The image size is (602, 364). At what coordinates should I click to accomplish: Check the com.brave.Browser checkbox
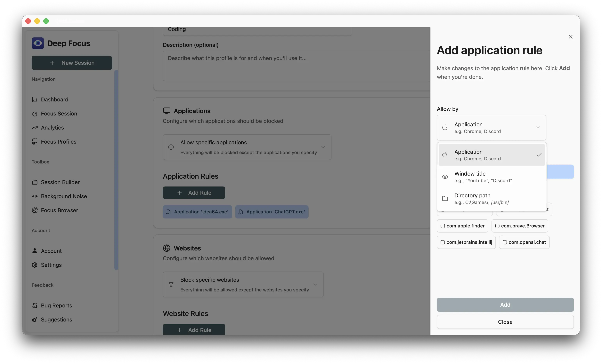click(x=497, y=226)
